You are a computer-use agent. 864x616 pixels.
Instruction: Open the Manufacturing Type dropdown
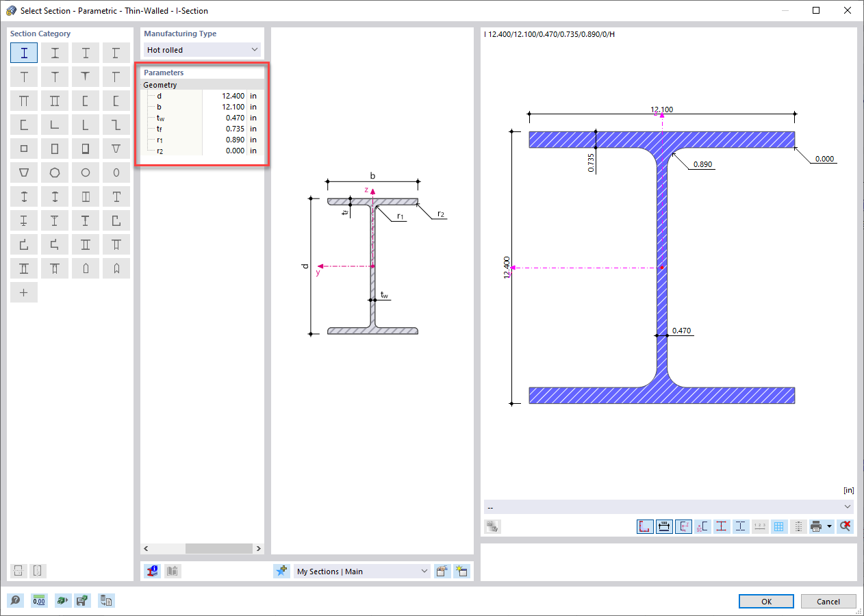(201, 49)
